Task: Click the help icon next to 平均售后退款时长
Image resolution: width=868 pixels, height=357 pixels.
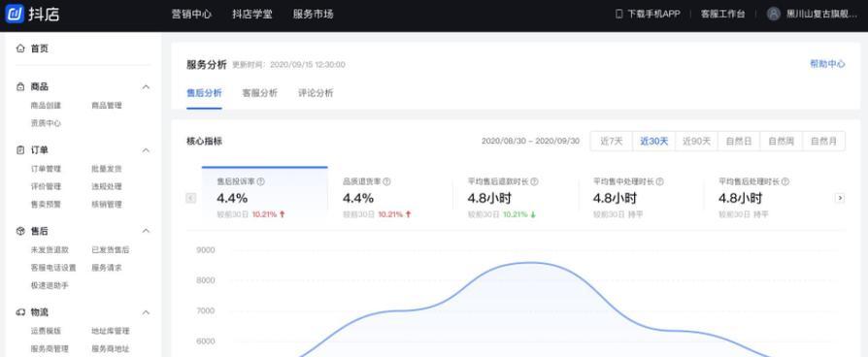Action: pos(534,181)
